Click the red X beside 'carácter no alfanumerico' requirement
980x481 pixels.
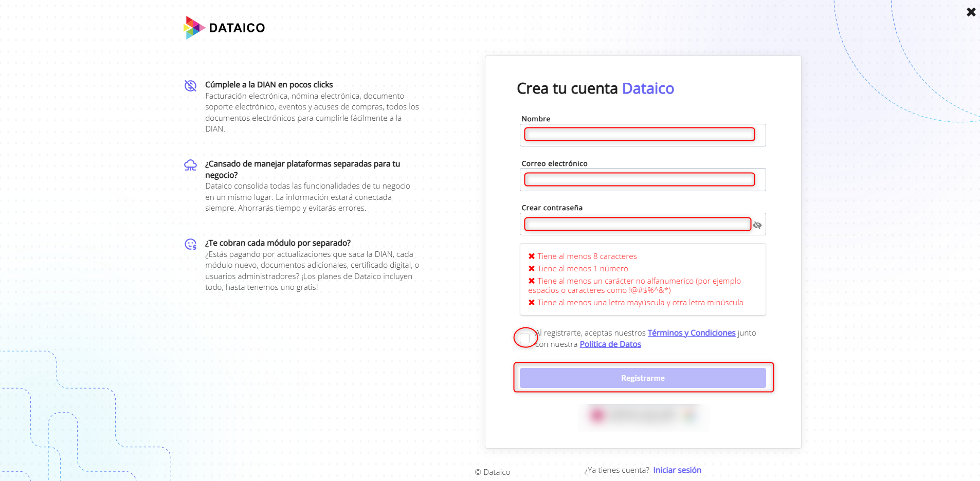[532, 281]
